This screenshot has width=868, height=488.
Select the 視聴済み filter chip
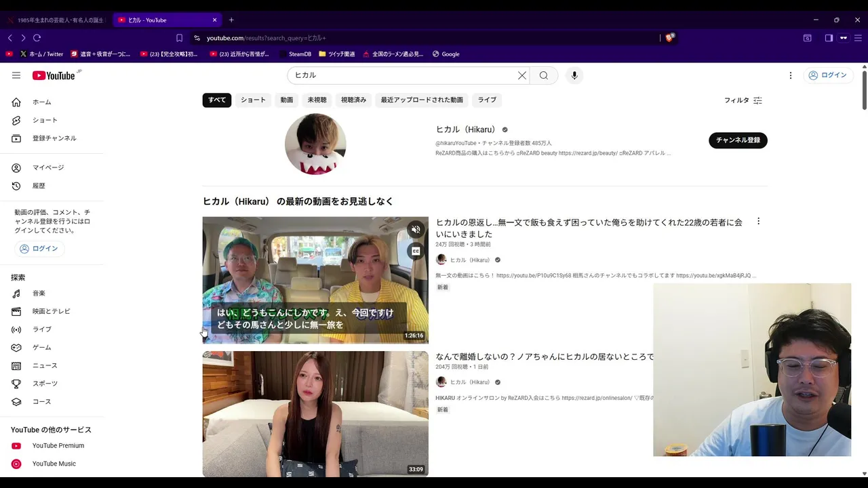pos(353,100)
